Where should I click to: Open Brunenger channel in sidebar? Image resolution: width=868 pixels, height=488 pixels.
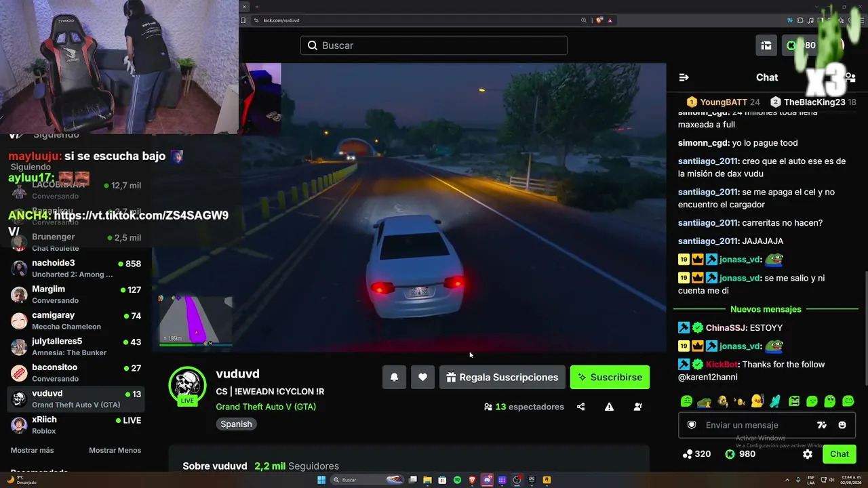[x=76, y=242]
